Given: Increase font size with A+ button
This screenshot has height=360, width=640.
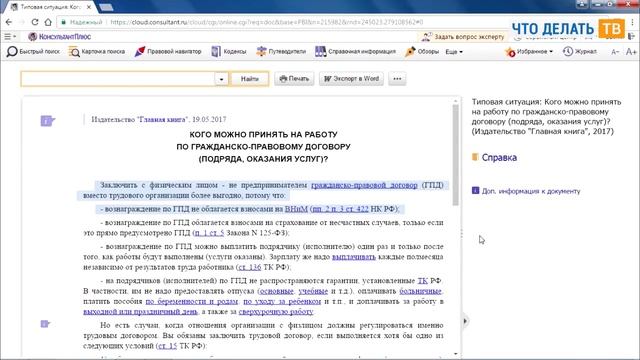Looking at the screenshot, I should [x=631, y=52].
